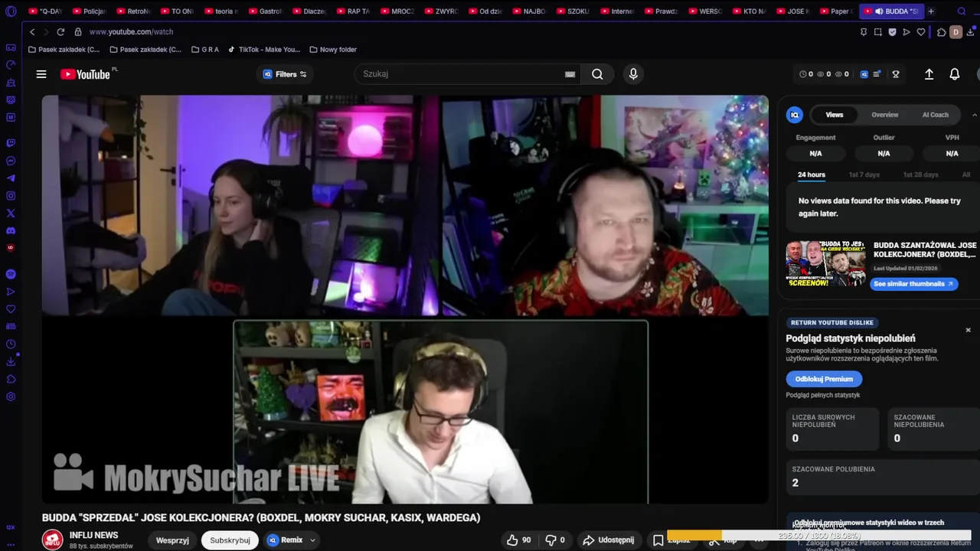The image size is (980, 551).
Task: Open Twitch in the sidebar
Action: point(11,143)
